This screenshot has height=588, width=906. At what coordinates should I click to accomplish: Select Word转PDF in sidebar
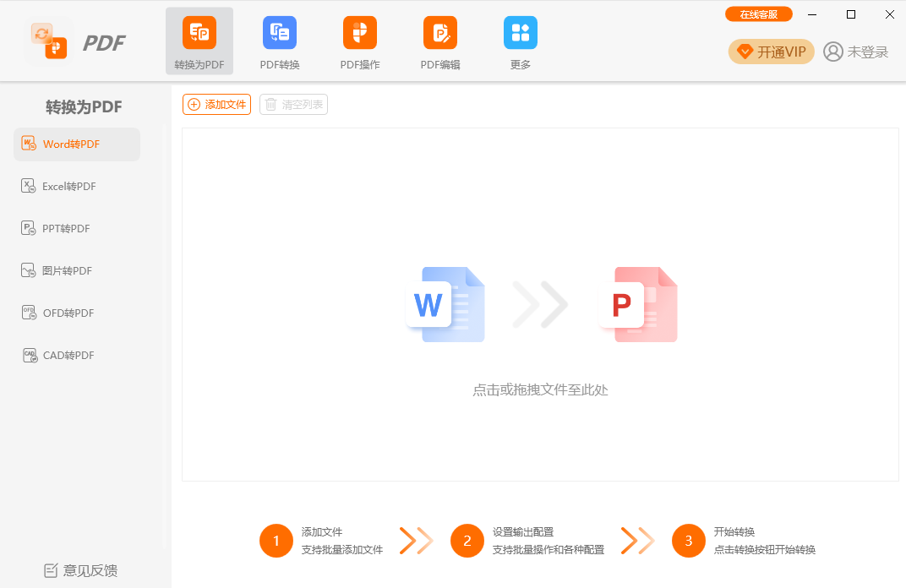click(77, 144)
